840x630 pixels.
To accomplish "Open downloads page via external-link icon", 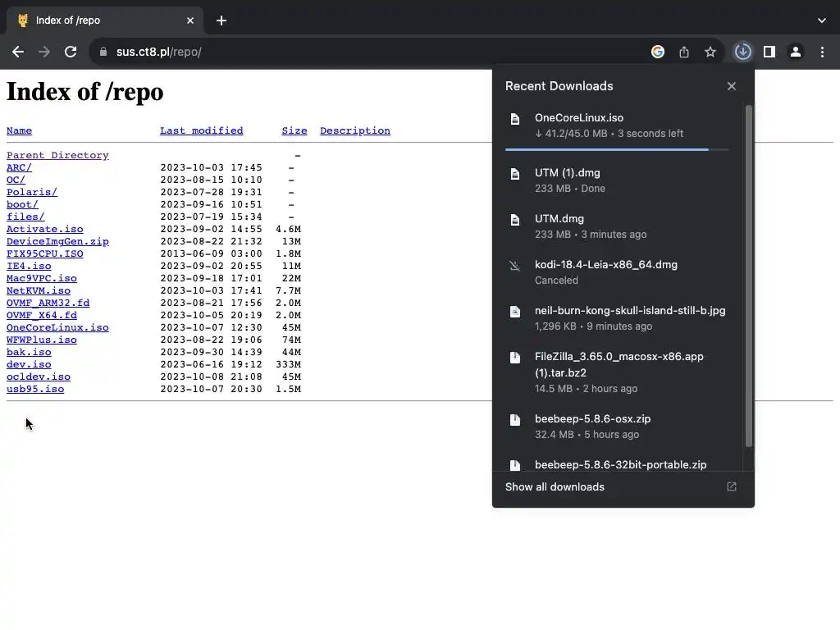I will pyautogui.click(x=731, y=486).
